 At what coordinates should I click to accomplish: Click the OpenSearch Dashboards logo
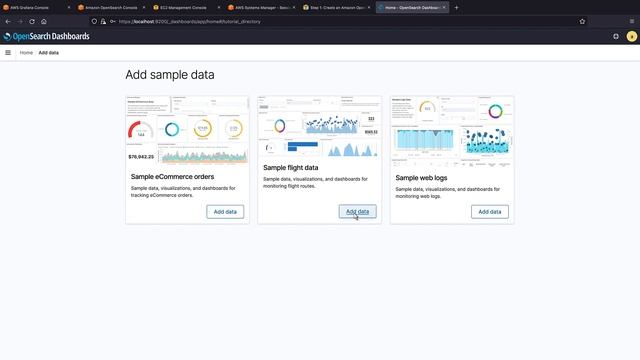pos(46,36)
